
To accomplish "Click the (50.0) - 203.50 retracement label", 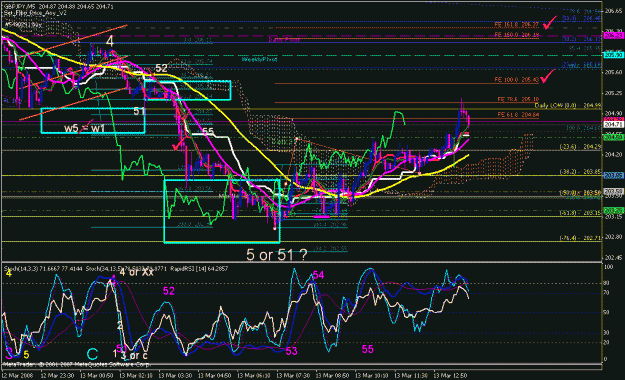I will [x=580, y=193].
